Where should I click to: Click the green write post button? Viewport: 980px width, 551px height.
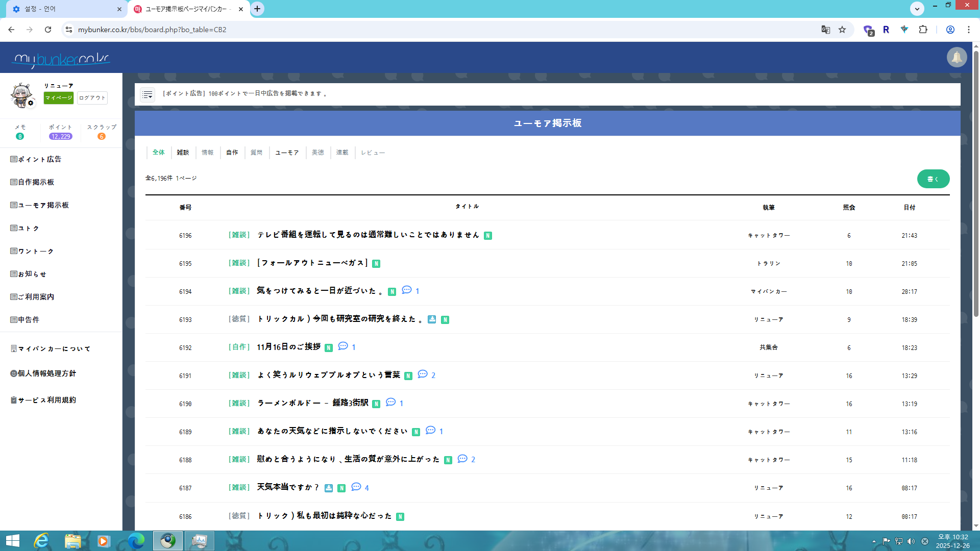point(933,179)
